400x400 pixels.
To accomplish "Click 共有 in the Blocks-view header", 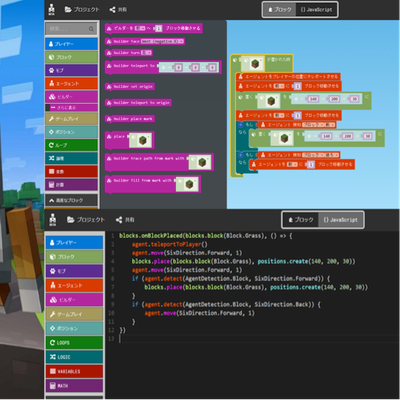I will tap(118, 10).
